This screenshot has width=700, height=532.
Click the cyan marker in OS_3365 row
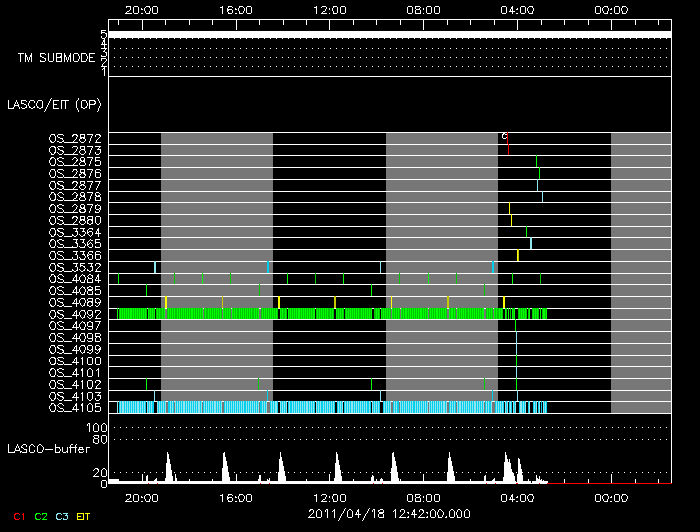pyautogui.click(x=531, y=244)
